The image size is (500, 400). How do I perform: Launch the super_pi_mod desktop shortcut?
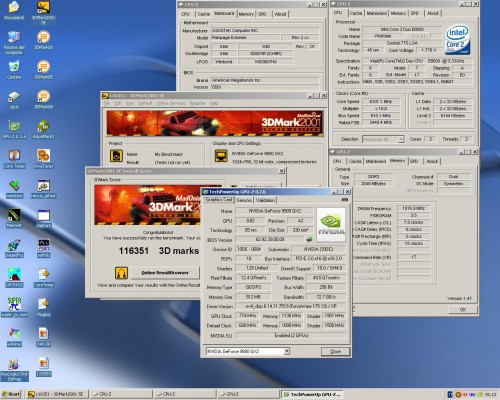coord(14,307)
